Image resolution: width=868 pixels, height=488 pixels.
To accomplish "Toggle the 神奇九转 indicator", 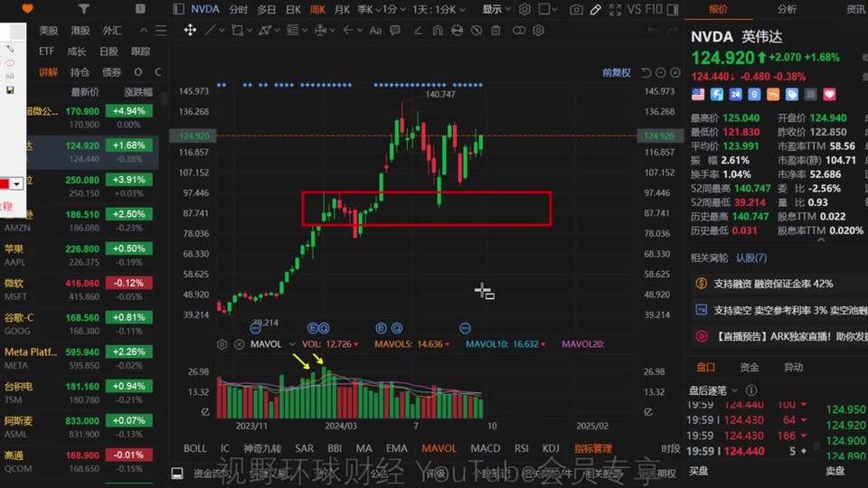I will click(x=262, y=448).
